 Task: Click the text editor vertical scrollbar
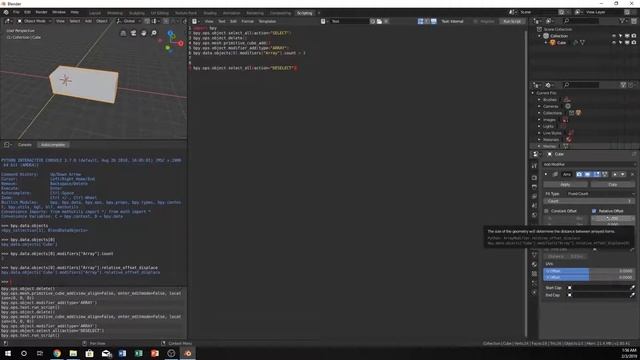[x=525, y=184]
